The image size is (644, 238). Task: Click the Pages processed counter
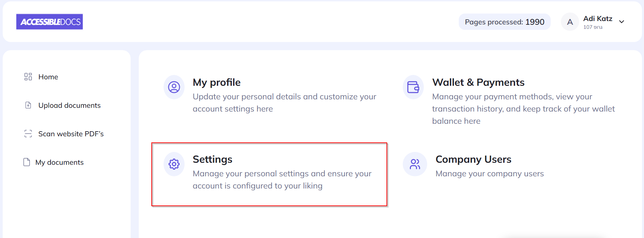click(x=504, y=22)
